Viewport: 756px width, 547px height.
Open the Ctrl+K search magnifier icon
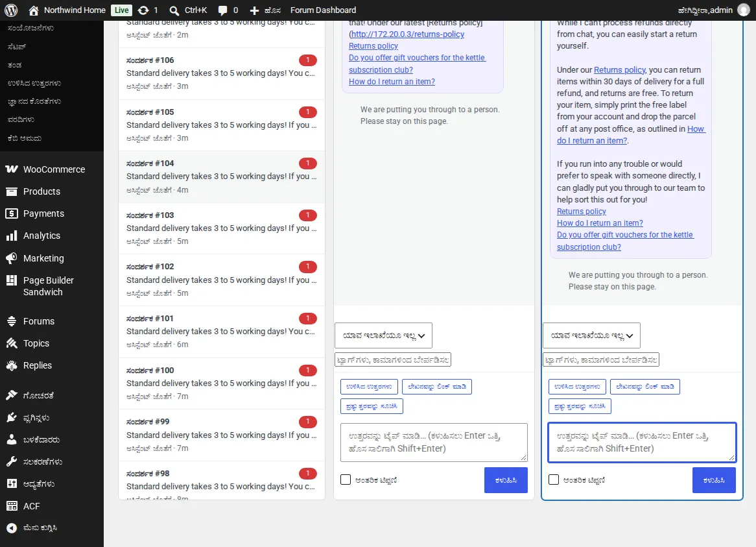(174, 10)
